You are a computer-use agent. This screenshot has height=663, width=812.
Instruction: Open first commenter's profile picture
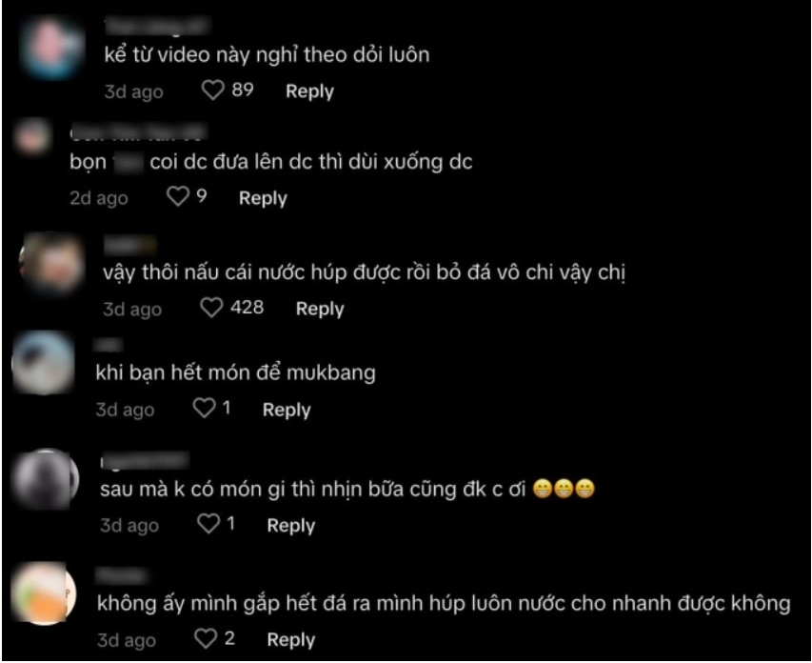[x=51, y=48]
